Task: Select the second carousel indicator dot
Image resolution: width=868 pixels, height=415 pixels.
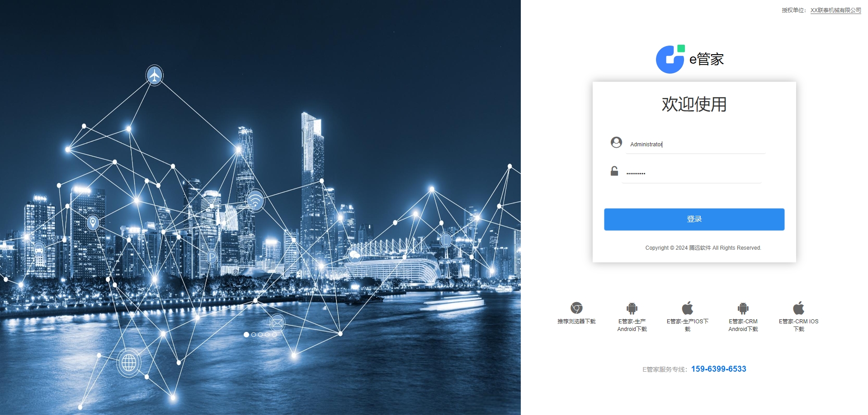Action: [x=254, y=335]
